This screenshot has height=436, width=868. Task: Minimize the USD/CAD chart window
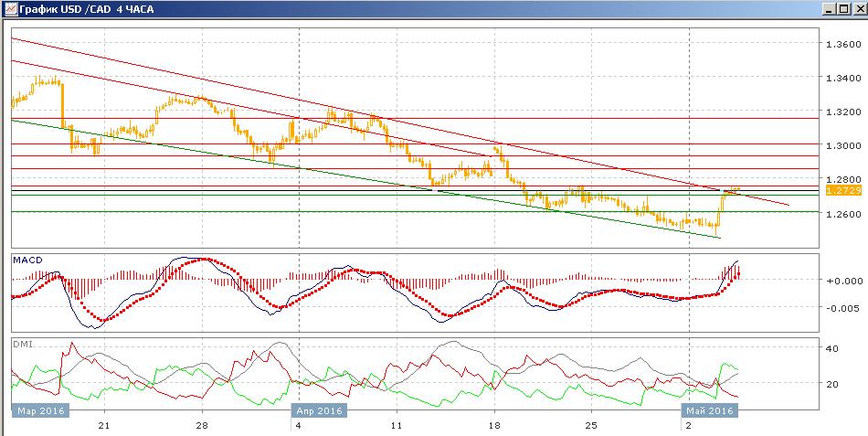(830, 9)
